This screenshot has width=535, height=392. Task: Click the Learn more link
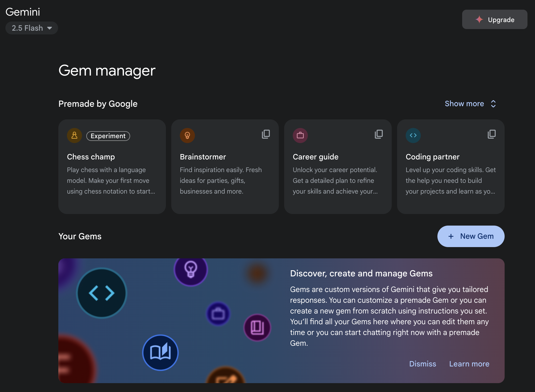(469, 364)
